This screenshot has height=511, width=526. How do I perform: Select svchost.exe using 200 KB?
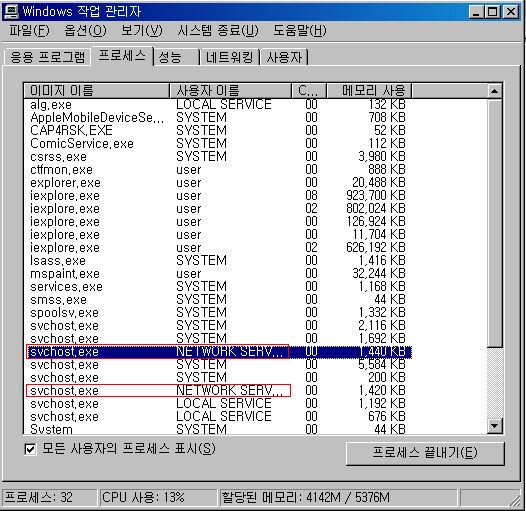point(218,378)
